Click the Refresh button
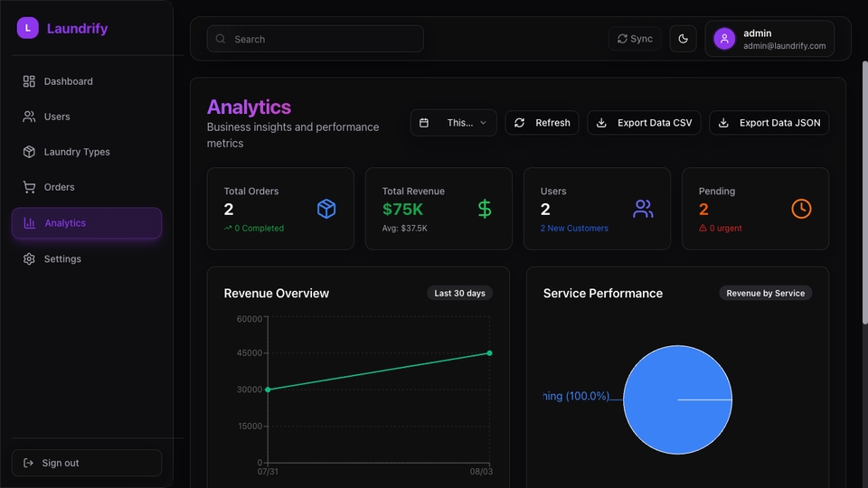 pos(542,123)
